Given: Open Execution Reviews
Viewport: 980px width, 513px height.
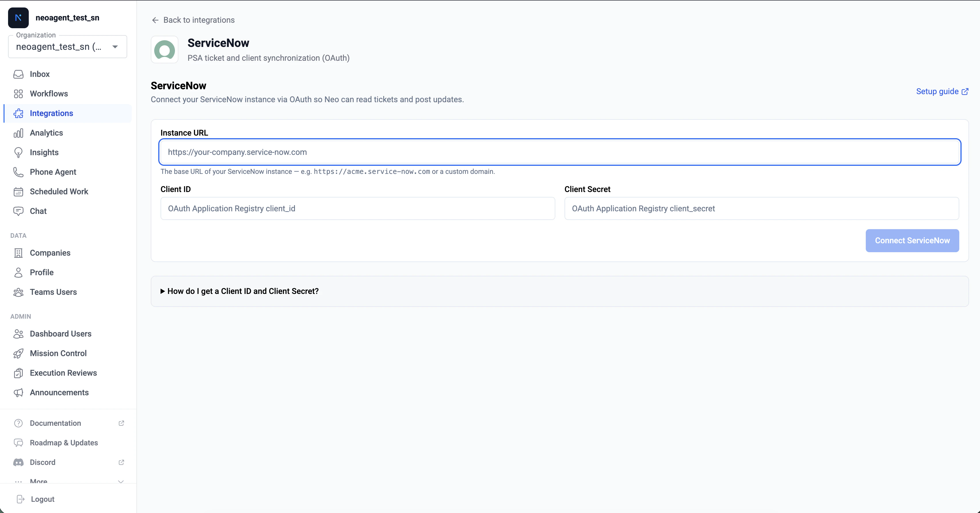Looking at the screenshot, I should click(68, 373).
